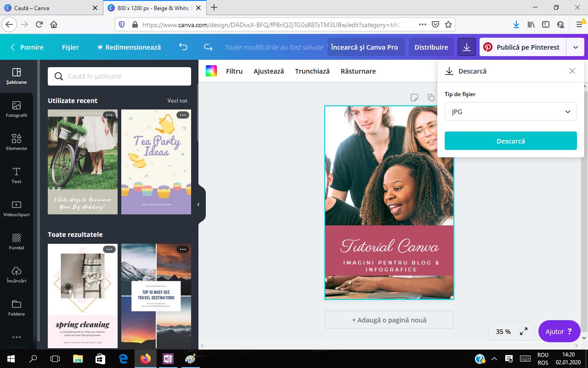Click Vezi tot link for recent templates
This screenshot has width=588, height=368.
point(177,101)
